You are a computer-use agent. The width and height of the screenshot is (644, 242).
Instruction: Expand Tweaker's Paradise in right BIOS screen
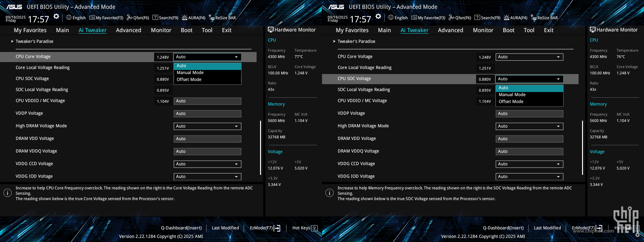pyautogui.click(x=354, y=41)
